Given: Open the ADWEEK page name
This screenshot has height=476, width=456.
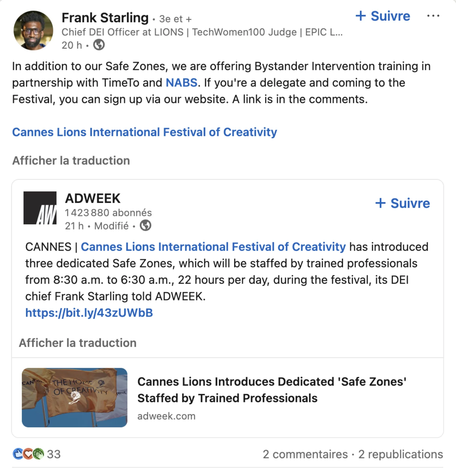Looking at the screenshot, I should 93,198.
